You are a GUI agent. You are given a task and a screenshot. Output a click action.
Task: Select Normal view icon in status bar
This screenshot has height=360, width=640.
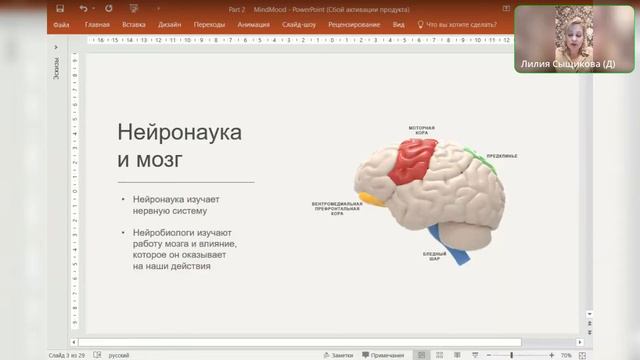[421, 356]
